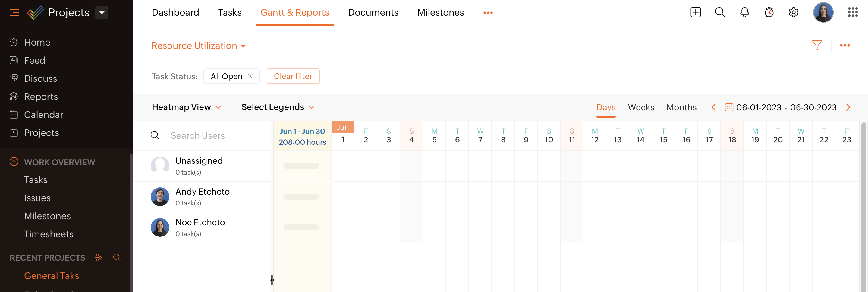Click the Zoho Projects checkmark logo
Image resolution: width=868 pixels, height=292 pixels.
pos(35,12)
